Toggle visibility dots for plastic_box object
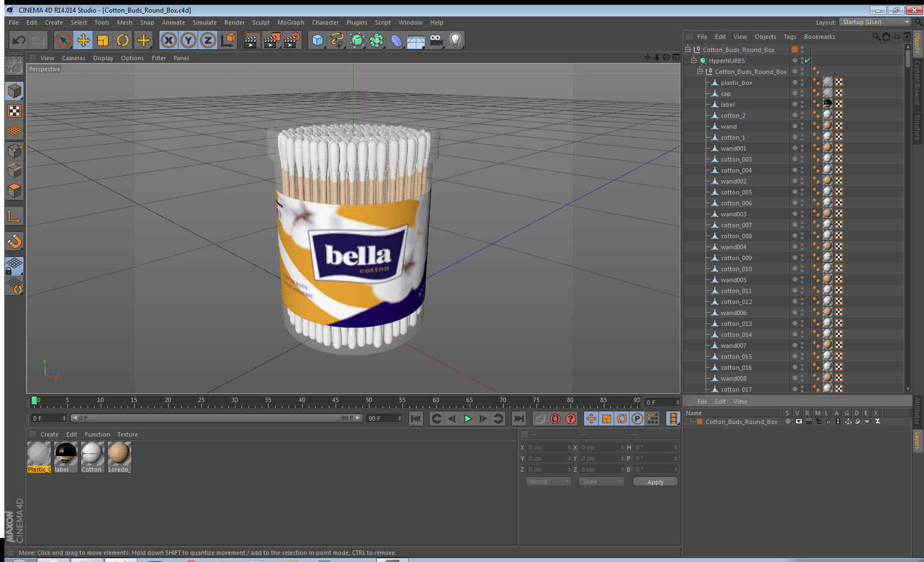The image size is (924, 562). (x=802, y=82)
